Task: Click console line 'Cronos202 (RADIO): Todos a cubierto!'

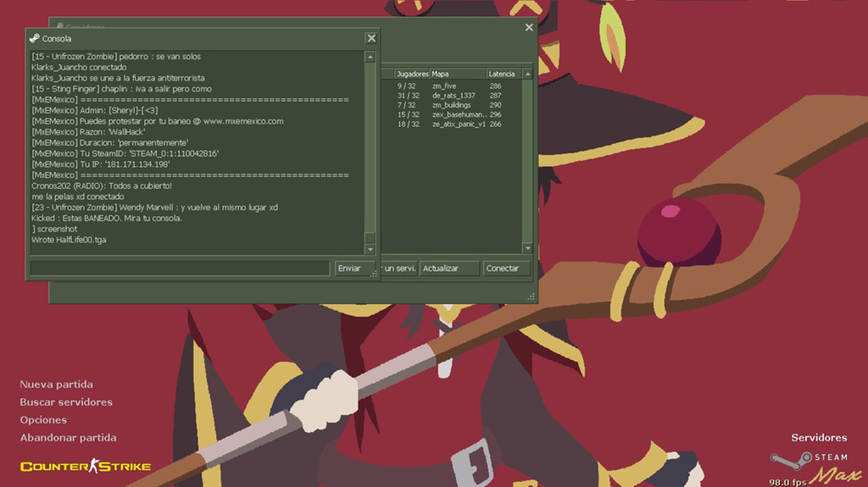Action: click(x=102, y=186)
